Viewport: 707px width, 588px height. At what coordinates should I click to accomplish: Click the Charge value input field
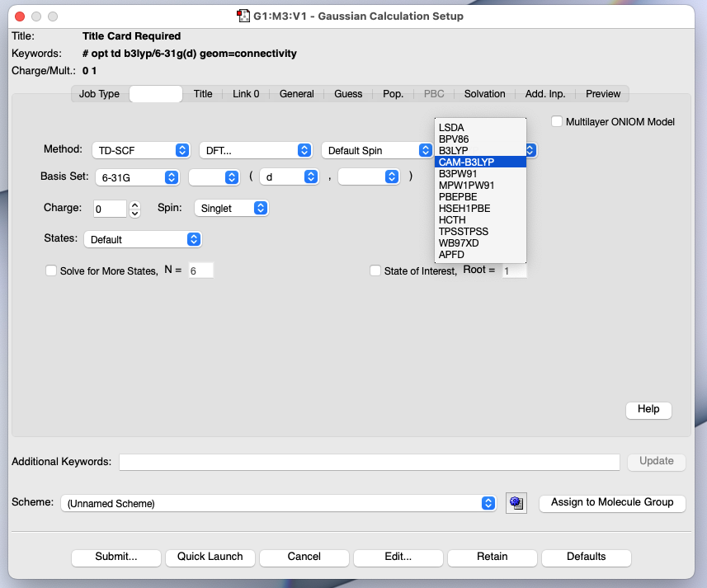[x=110, y=209]
